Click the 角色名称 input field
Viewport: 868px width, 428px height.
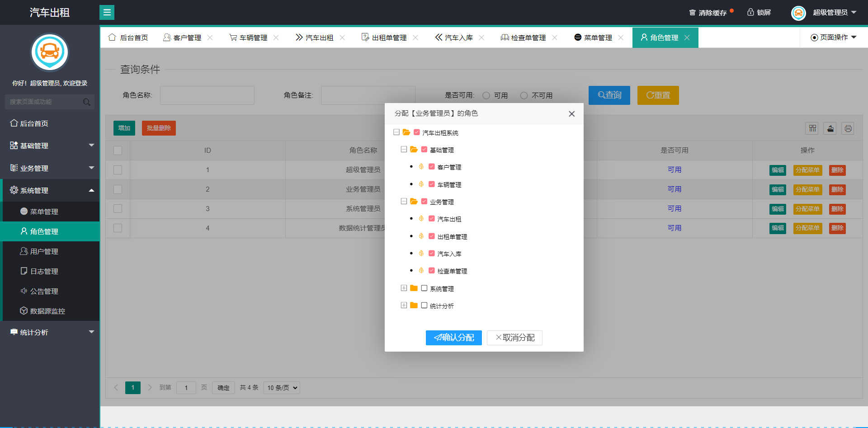(207, 95)
